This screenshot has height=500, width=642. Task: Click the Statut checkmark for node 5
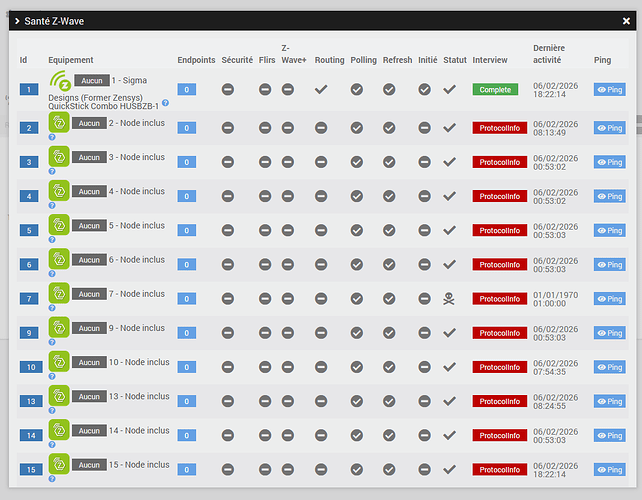click(x=449, y=230)
